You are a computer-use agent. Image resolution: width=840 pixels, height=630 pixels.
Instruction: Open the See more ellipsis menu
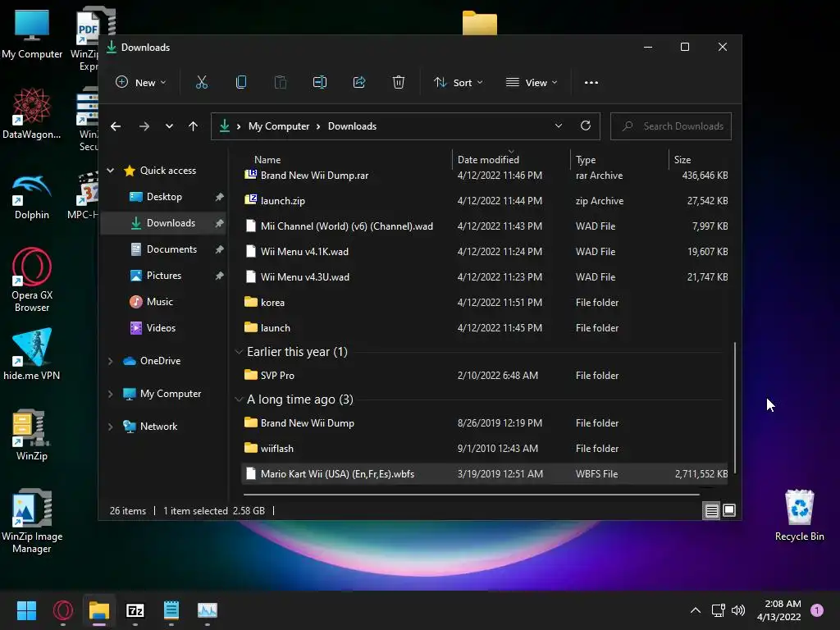pos(591,83)
